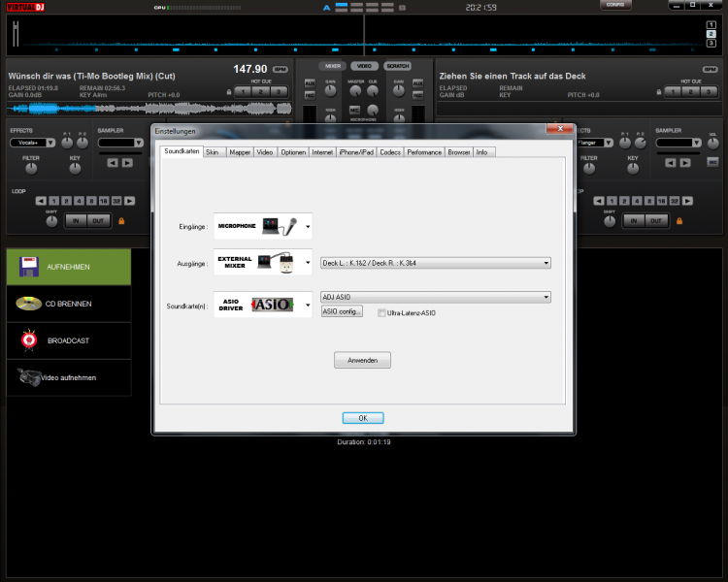
Task: Set left deck loop length 4
Action: pos(79,201)
